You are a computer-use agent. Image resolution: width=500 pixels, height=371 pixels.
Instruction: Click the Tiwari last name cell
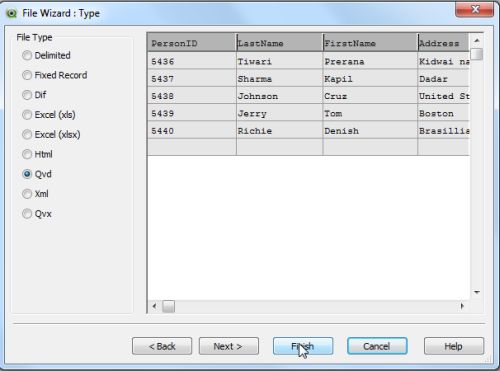pos(279,61)
